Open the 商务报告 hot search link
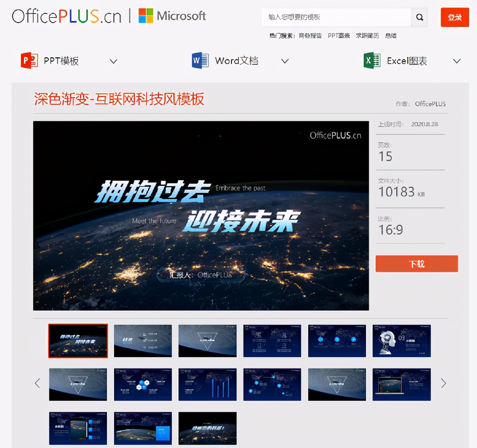Viewport: 477px width, 448px height. click(310, 35)
